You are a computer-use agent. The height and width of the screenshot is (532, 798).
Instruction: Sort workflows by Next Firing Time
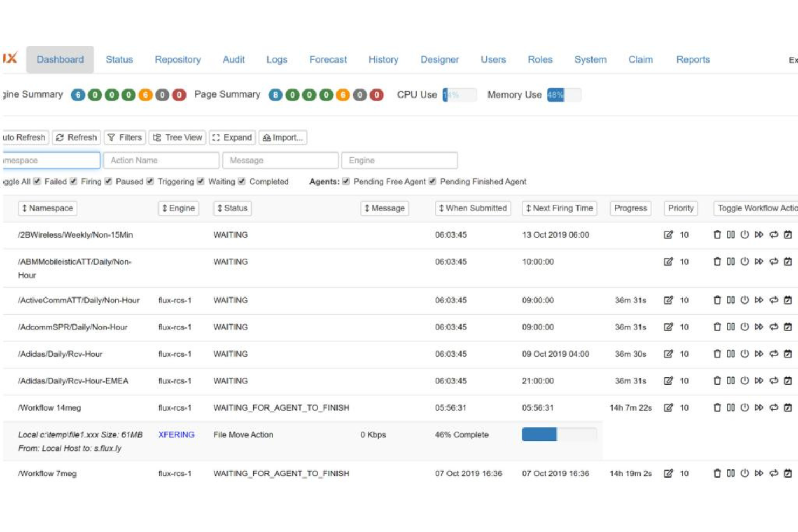click(x=559, y=208)
